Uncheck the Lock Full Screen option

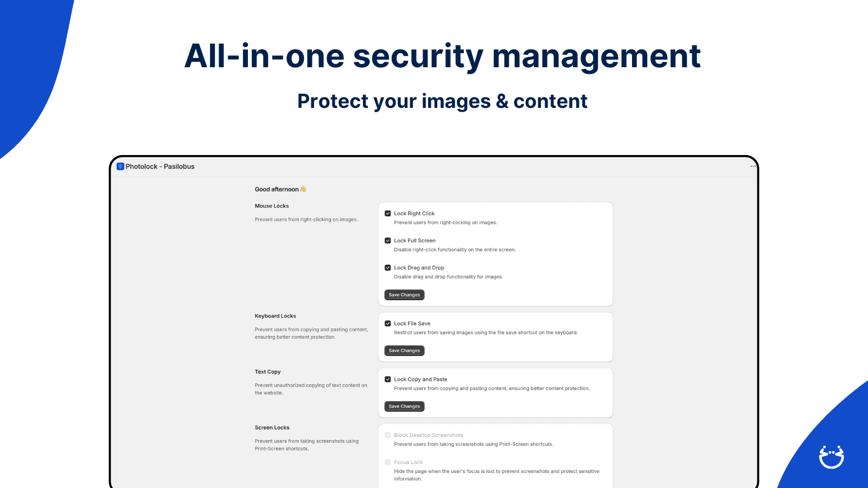[387, 240]
